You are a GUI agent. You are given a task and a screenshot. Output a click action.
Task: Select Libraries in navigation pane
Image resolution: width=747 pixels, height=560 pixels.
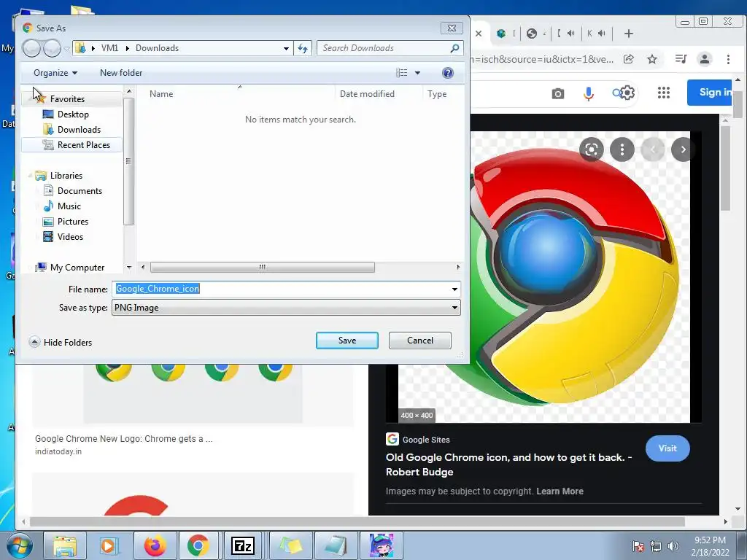66,175
